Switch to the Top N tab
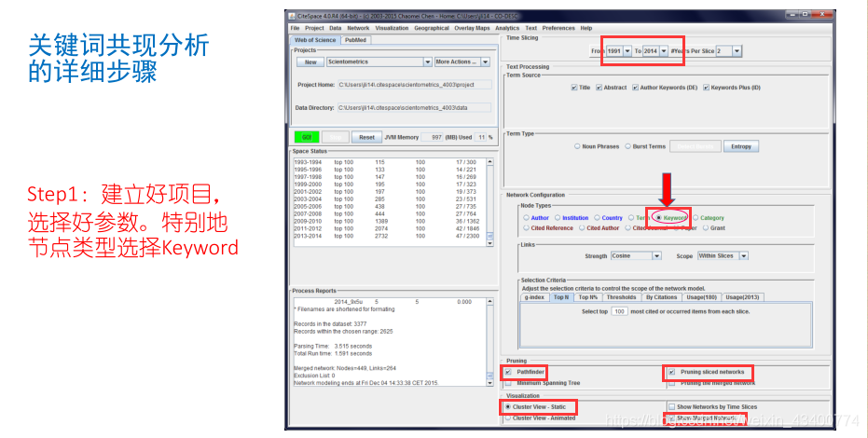868x438 pixels. coord(560,297)
